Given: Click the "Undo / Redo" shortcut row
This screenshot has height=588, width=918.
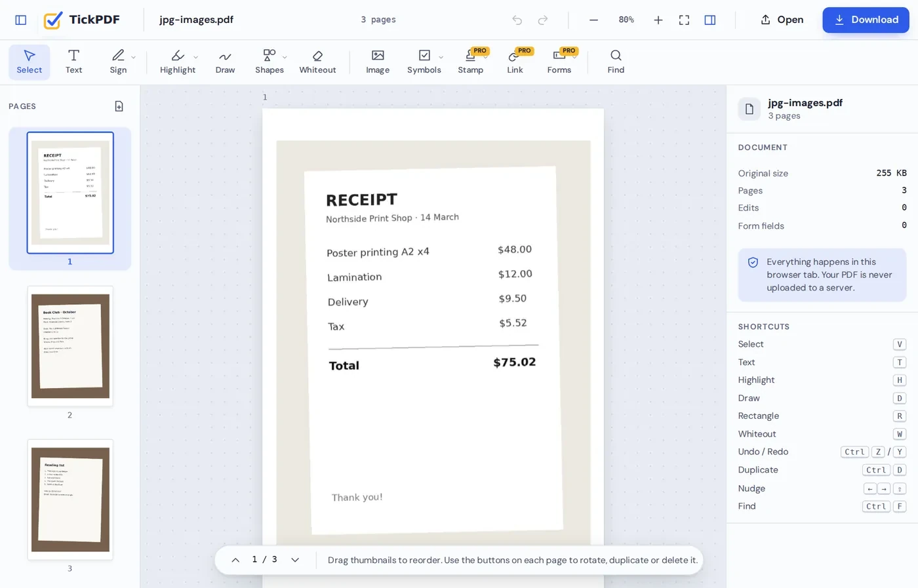Looking at the screenshot, I should tap(822, 452).
